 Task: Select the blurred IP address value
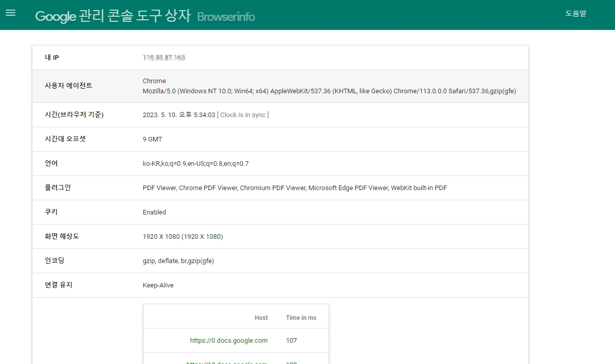[x=164, y=58]
